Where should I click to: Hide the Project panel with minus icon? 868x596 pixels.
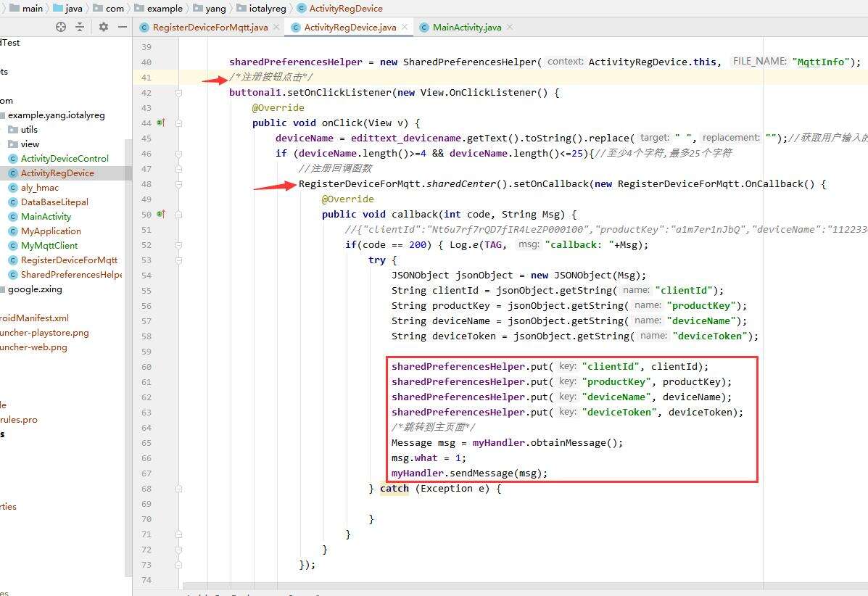tap(123, 27)
